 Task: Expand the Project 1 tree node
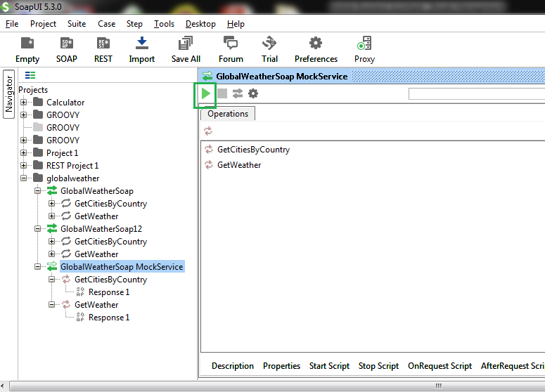[x=24, y=152]
